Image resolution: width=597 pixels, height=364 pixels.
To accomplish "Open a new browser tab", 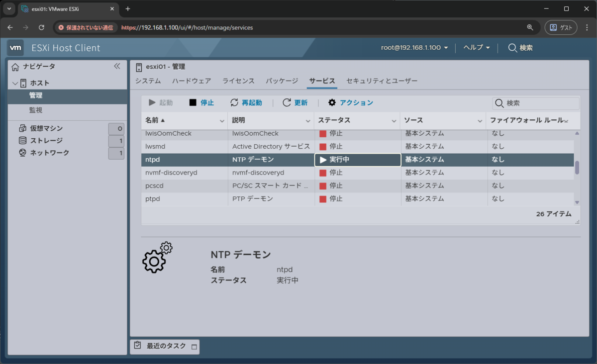I will [127, 9].
